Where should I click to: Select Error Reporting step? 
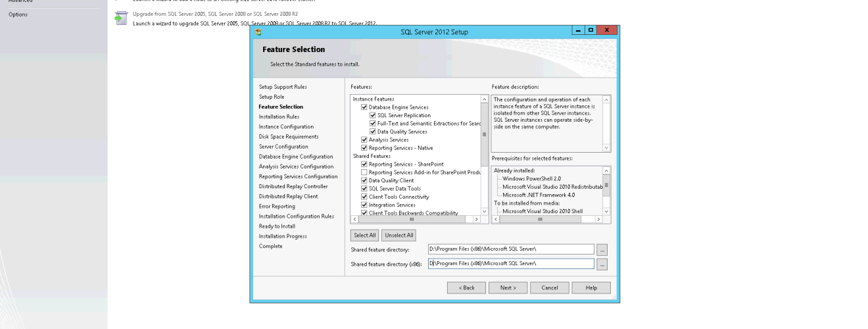pyautogui.click(x=277, y=206)
